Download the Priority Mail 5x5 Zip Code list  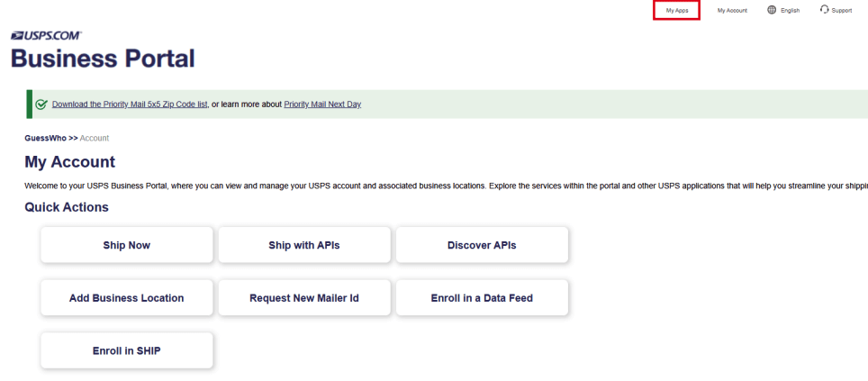(130, 104)
